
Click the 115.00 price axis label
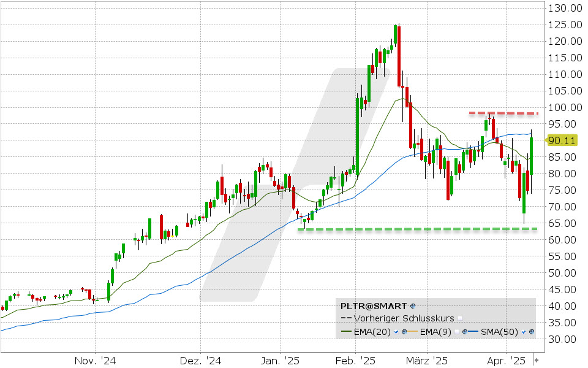(x=565, y=58)
